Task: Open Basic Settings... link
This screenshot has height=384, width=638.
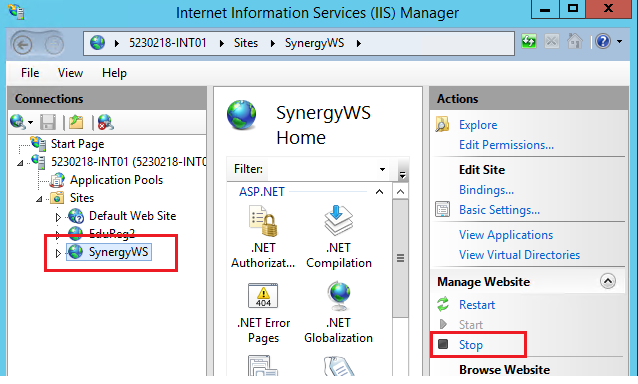Action: click(499, 210)
